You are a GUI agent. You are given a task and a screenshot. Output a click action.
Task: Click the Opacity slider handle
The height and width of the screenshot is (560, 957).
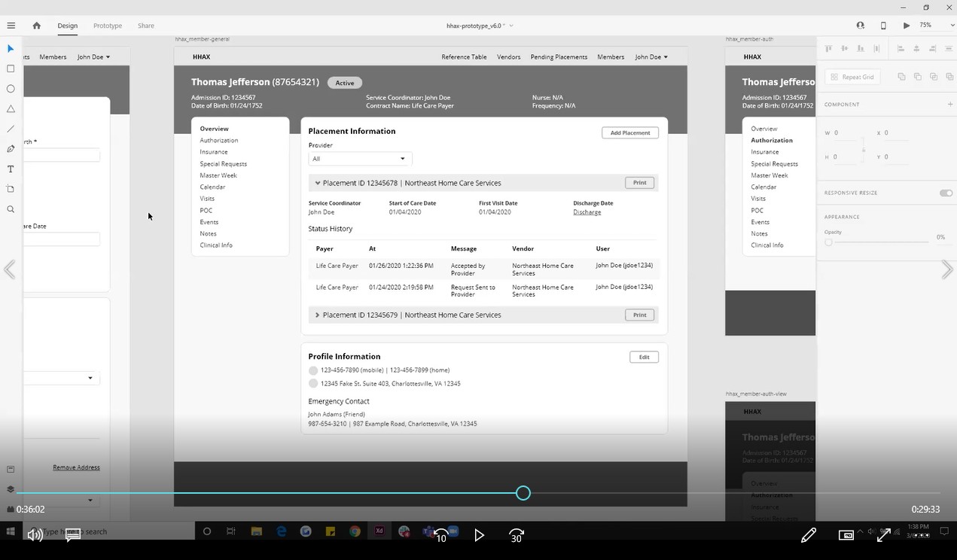click(x=828, y=242)
